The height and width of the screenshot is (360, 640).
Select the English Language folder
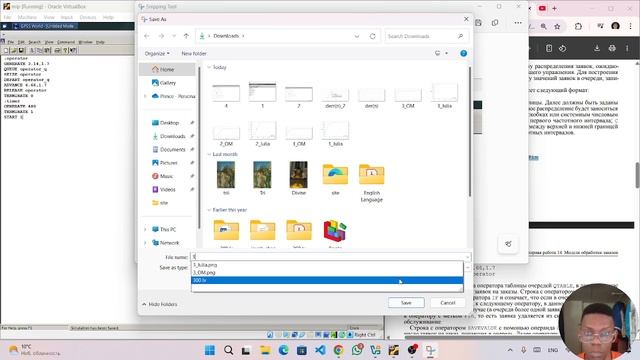pos(371,182)
